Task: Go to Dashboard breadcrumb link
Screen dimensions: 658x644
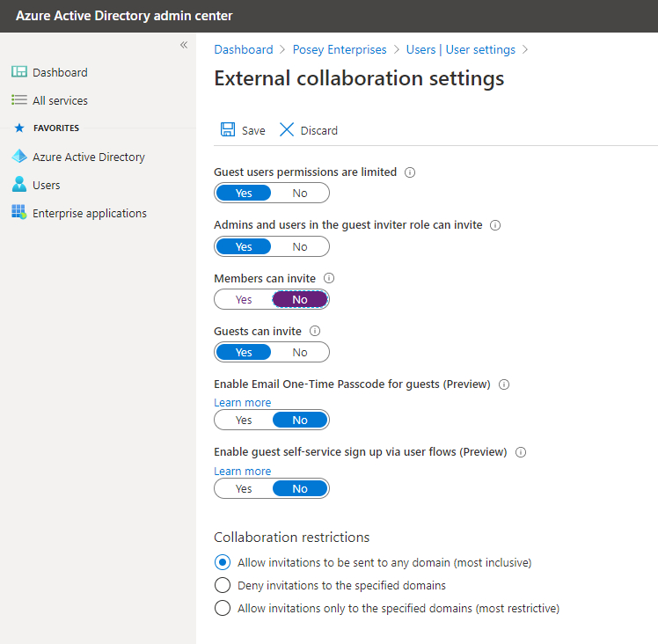Action: [244, 49]
